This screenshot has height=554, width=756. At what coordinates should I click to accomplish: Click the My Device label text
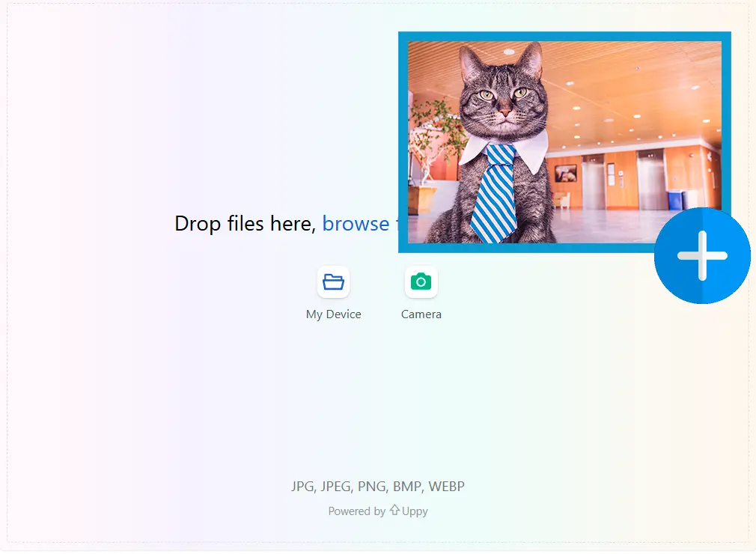(x=333, y=314)
